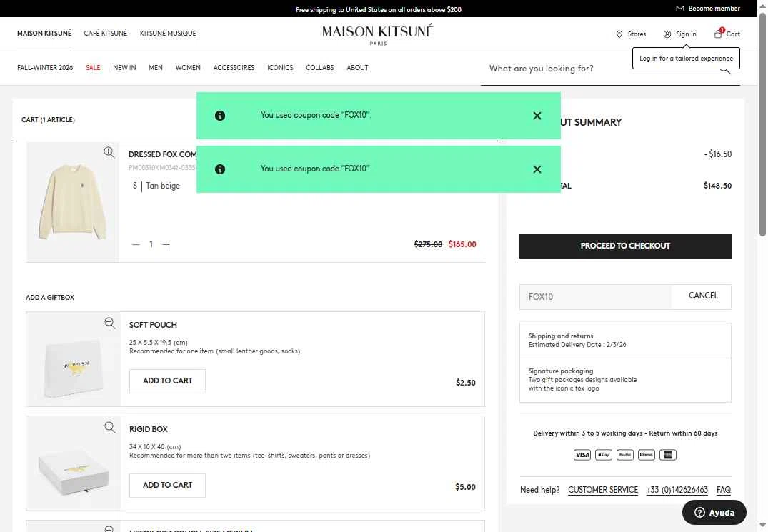Click the 'CART (1 ARTICLE)' heading
The image size is (768, 532).
(x=48, y=120)
